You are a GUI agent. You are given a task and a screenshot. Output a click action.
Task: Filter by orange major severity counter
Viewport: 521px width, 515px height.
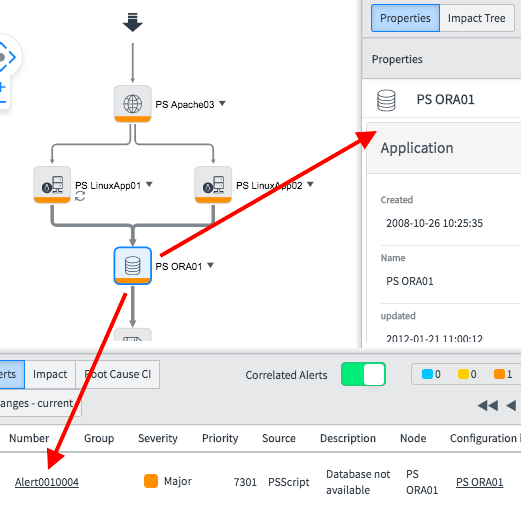pos(503,374)
